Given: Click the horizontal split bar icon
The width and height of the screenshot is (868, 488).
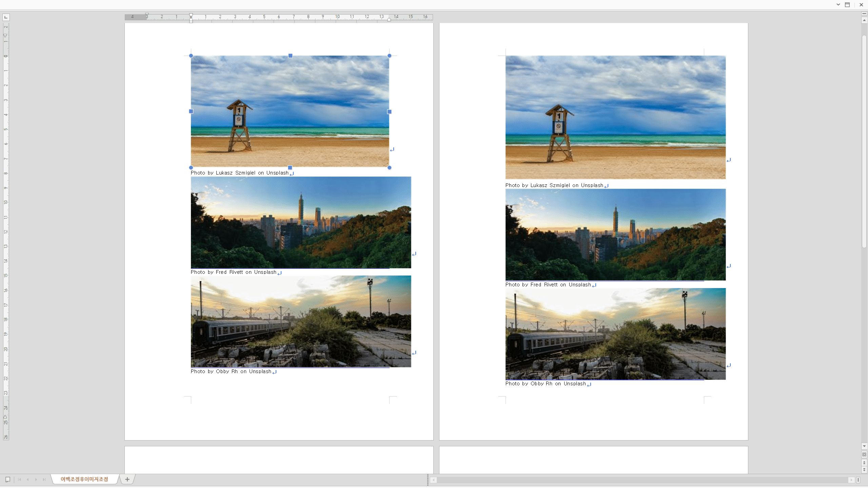Looking at the screenshot, I should 864,14.
